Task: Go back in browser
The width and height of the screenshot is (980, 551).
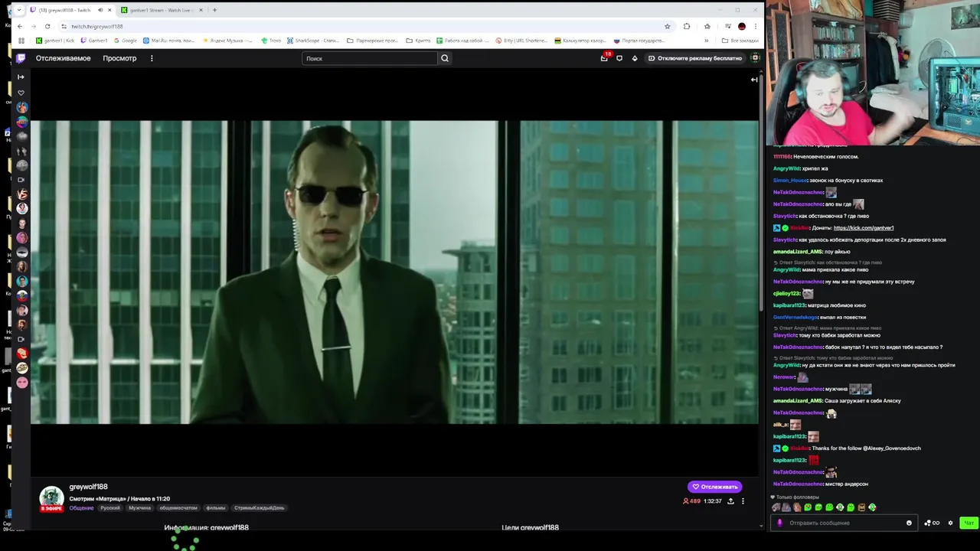Action: point(20,26)
